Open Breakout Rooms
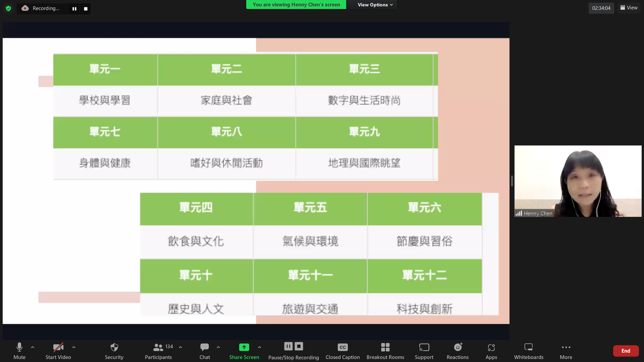Screen dimensions: 644x362 (385, 350)
